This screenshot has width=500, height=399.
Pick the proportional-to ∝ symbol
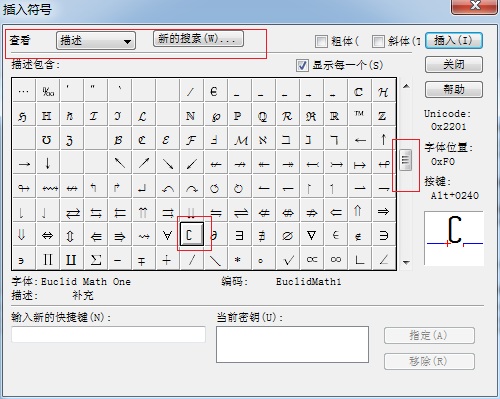[311, 259]
